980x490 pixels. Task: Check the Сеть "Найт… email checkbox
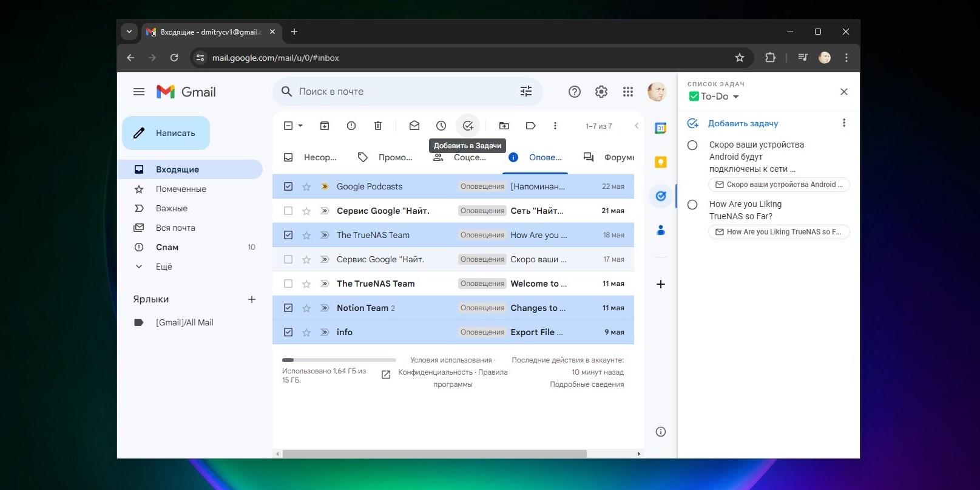[x=288, y=211]
